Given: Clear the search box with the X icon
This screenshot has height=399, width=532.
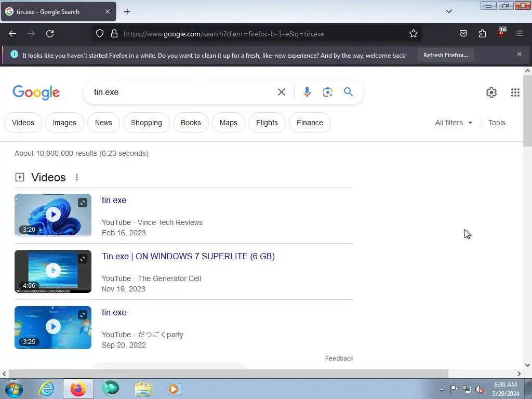Looking at the screenshot, I should 281,92.
